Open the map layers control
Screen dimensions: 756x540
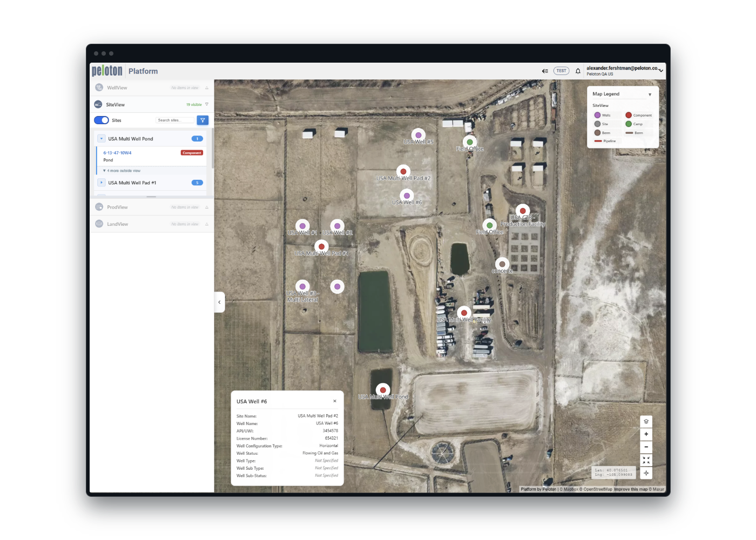pos(646,421)
